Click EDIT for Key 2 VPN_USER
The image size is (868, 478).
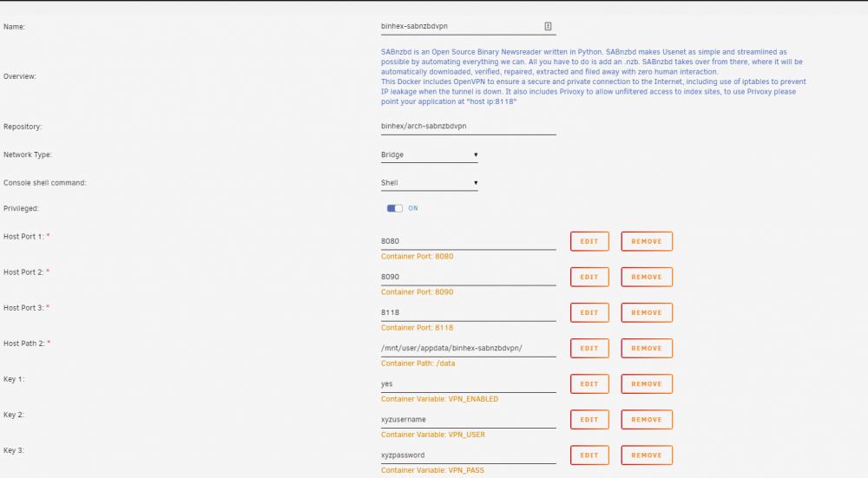pyautogui.click(x=589, y=420)
